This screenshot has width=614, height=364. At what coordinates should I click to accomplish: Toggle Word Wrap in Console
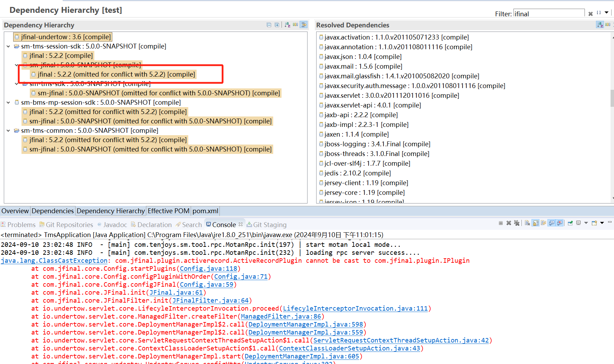543,223
